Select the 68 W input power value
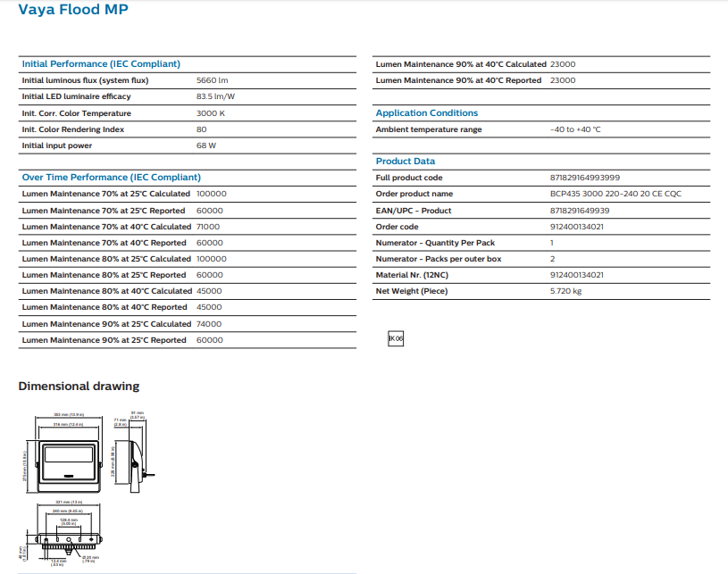The width and height of the screenshot is (728, 574). point(206,146)
